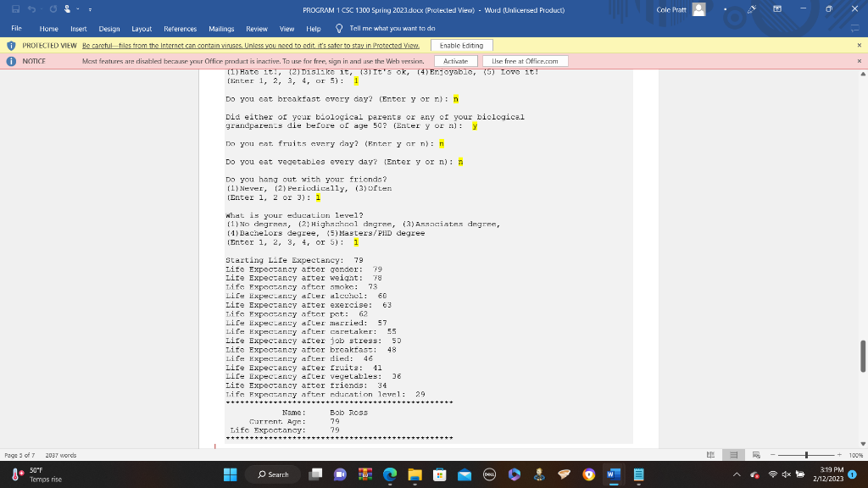Click the '2037 words' count

[x=61, y=455]
